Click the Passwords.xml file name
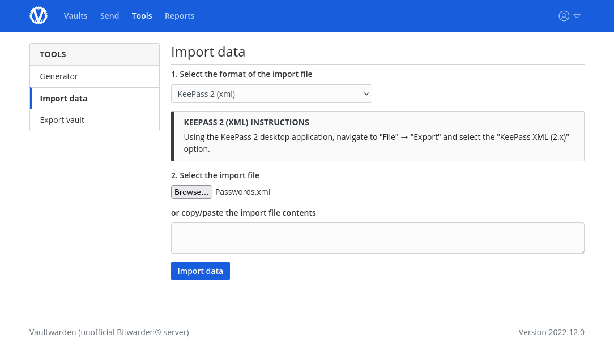Viewport: 614px width, 364px height. tap(243, 192)
